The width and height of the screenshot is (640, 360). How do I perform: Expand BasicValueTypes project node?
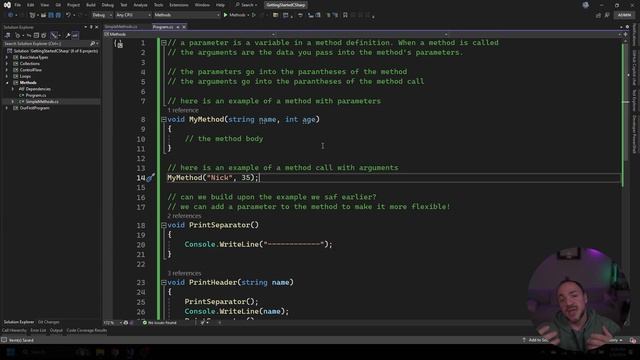[x=7, y=58]
